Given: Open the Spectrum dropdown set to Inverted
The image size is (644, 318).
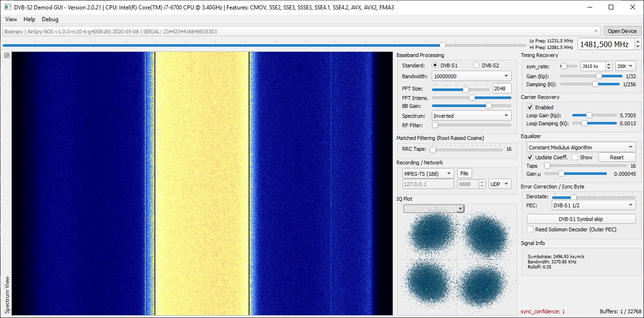Looking at the screenshot, I should (471, 116).
